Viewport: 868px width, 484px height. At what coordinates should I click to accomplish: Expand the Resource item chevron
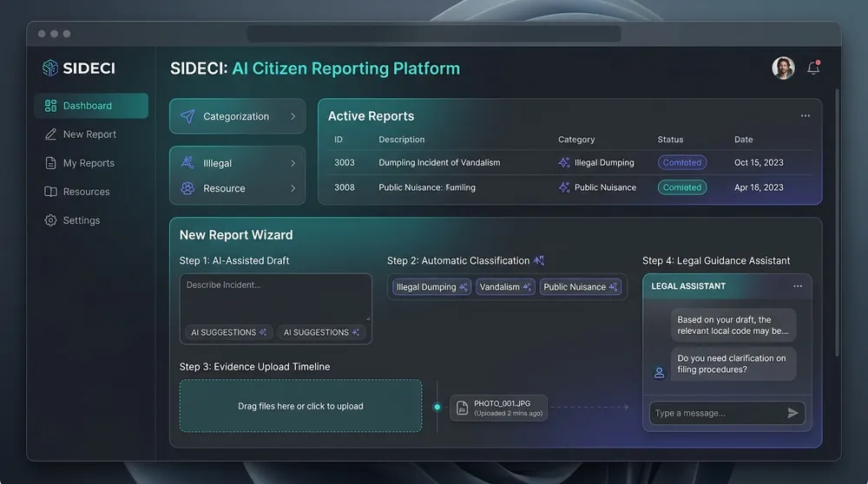pyautogui.click(x=293, y=188)
